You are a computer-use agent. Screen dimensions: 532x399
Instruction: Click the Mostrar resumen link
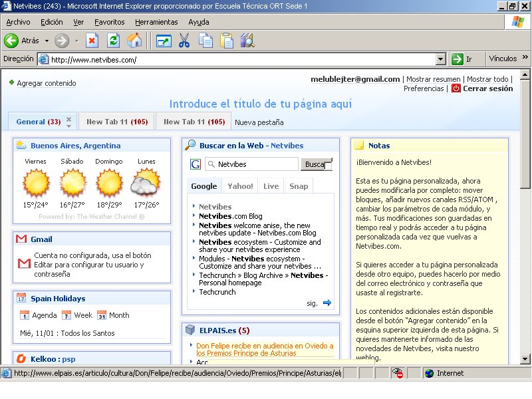pos(434,79)
